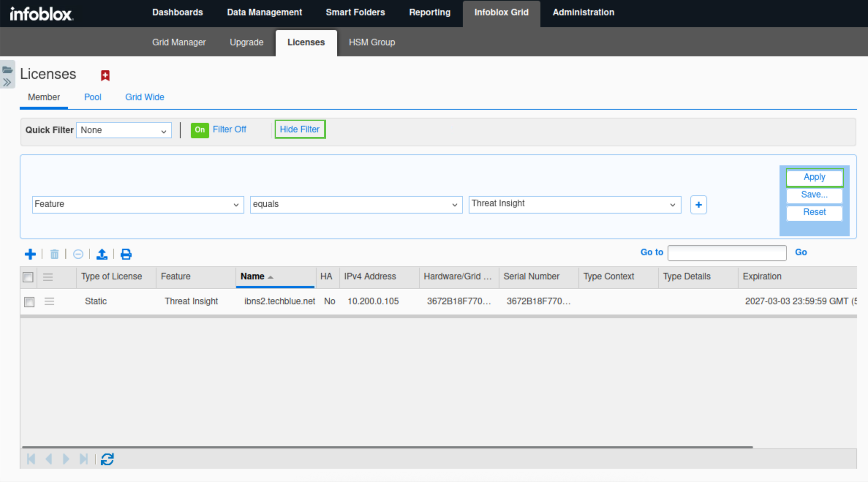Open the Quick Filter None dropdown
This screenshot has width=868, height=482.
click(124, 130)
